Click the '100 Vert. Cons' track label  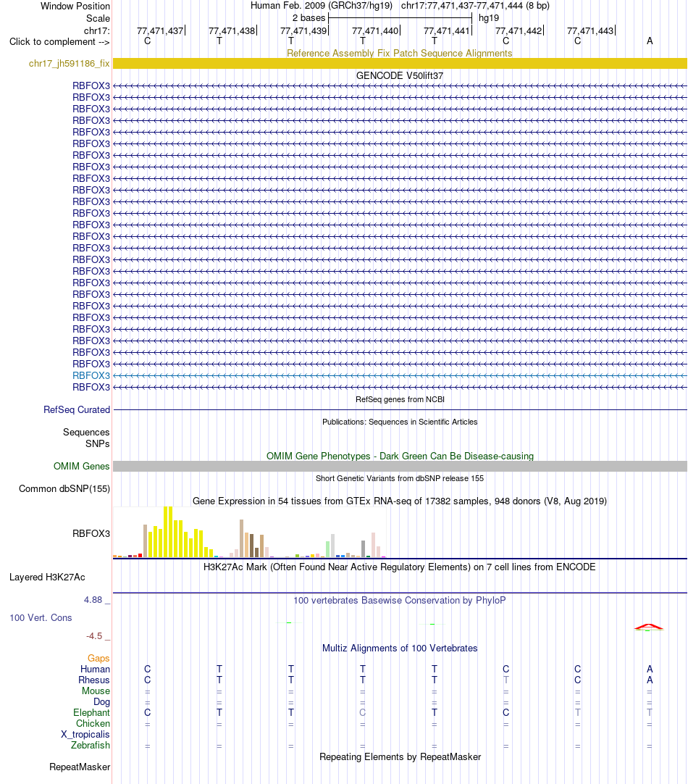pyautogui.click(x=41, y=617)
